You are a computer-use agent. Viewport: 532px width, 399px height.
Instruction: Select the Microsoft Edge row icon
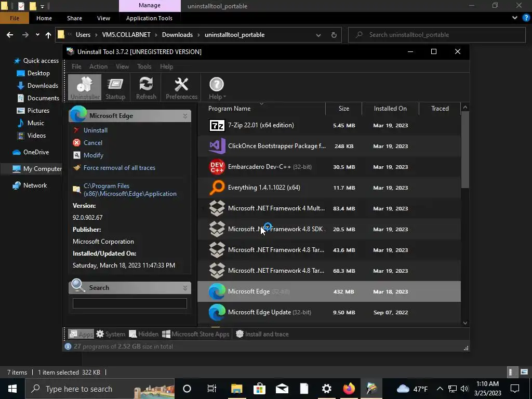click(x=217, y=291)
